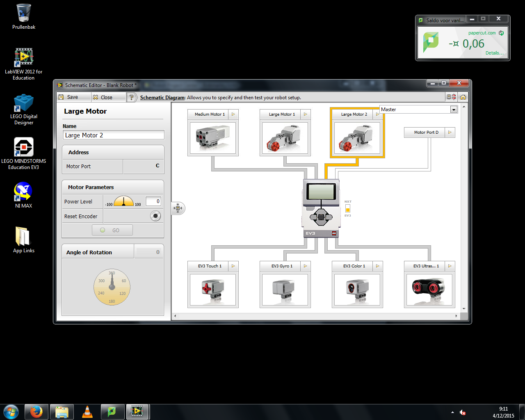Select the EV3 Ultrasonic sensor image
The width and height of the screenshot is (525, 420).
click(429, 290)
